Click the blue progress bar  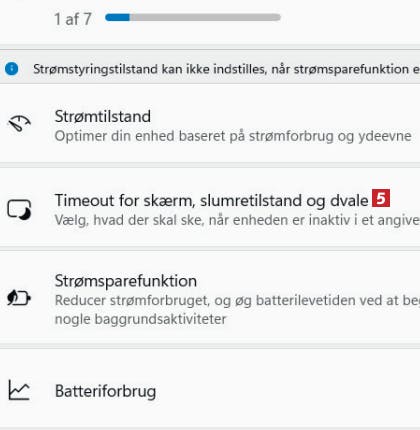pyautogui.click(x=117, y=17)
